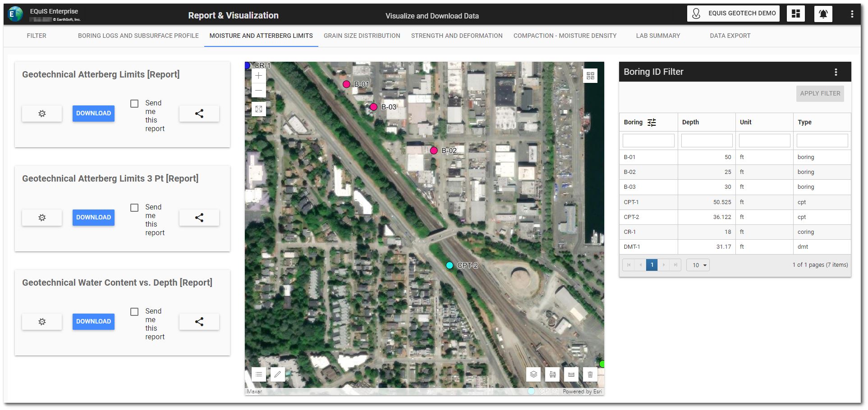Open the map layers stack icon
Screen dimensions: 868x410
(533, 374)
